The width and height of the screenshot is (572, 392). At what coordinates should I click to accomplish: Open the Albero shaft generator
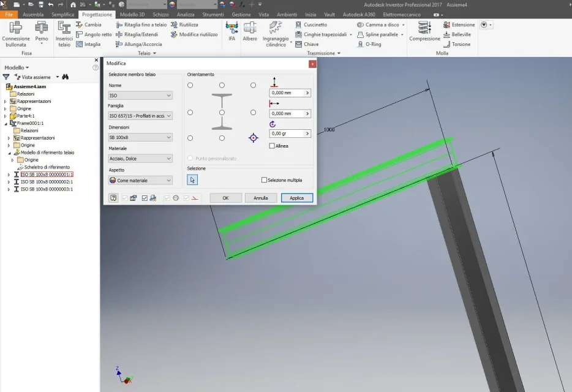[250, 31]
